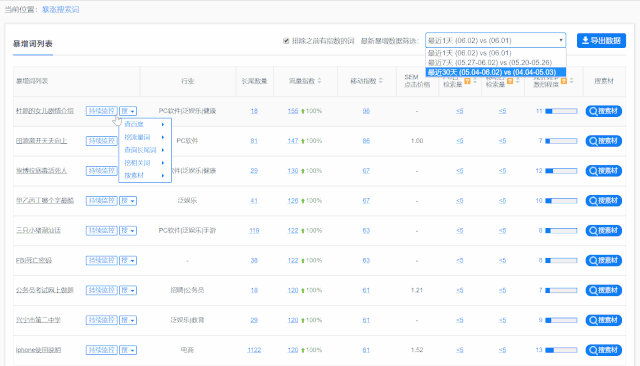Open long-tail count link 119
The height and width of the screenshot is (366, 640).
[254, 231]
